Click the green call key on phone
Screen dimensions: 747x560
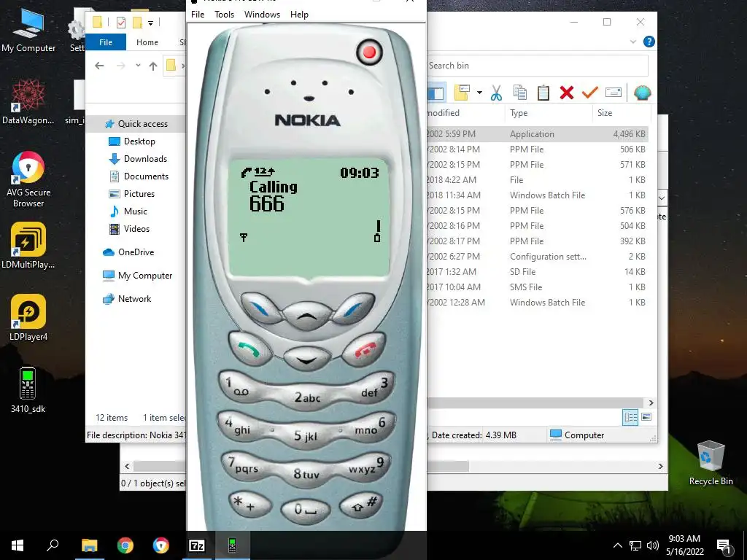(250, 349)
